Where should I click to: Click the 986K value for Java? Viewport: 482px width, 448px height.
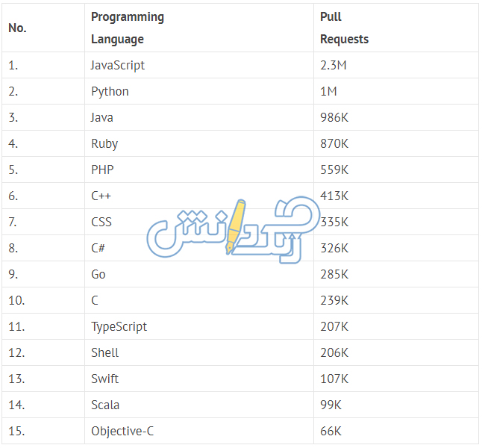[x=334, y=117]
